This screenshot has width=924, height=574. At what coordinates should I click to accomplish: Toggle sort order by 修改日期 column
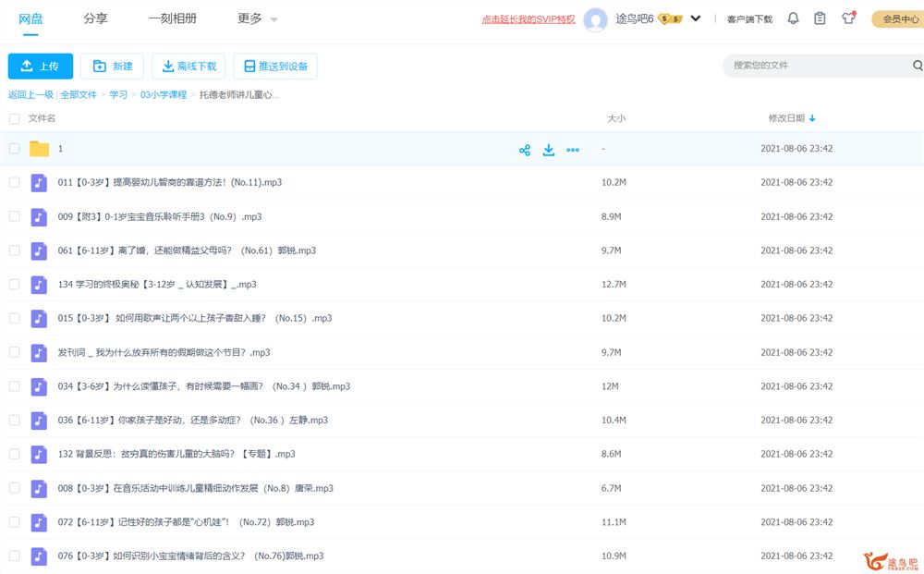(792, 118)
